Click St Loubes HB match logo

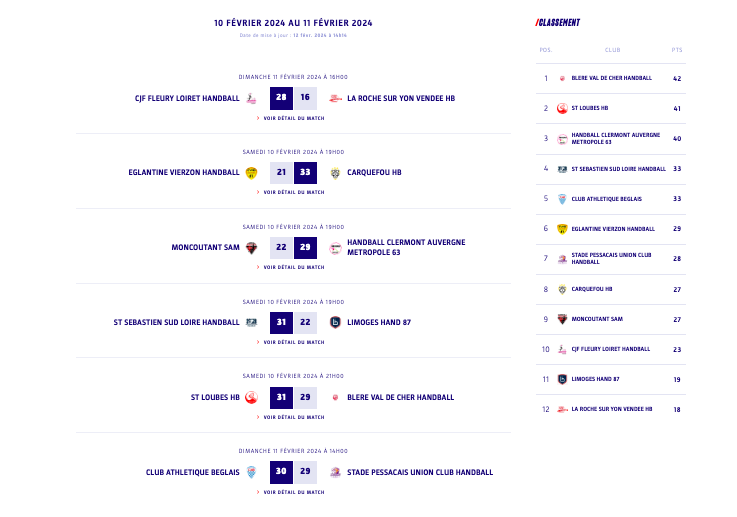point(251,397)
